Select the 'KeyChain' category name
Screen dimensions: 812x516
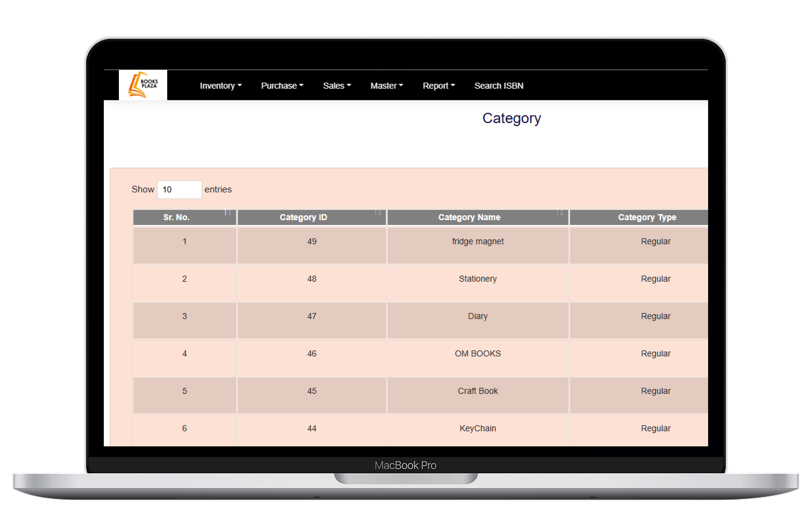[x=478, y=428]
